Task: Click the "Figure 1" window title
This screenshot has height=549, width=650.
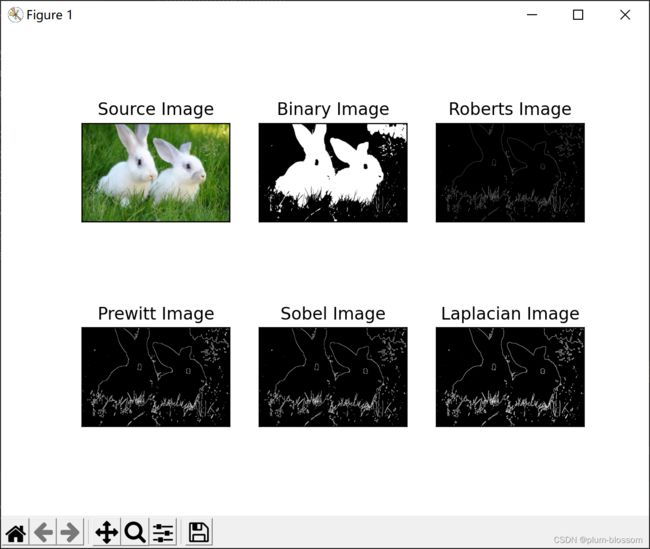Action: 49,15
